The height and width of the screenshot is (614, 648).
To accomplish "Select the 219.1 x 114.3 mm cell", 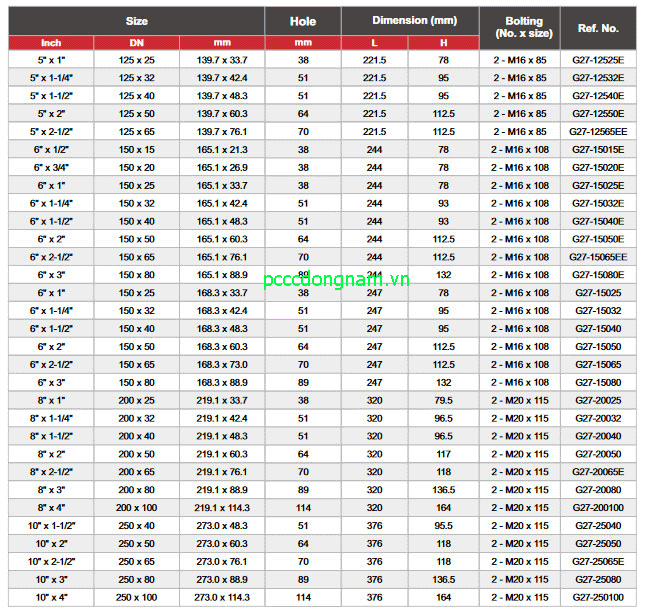I will [x=222, y=507].
